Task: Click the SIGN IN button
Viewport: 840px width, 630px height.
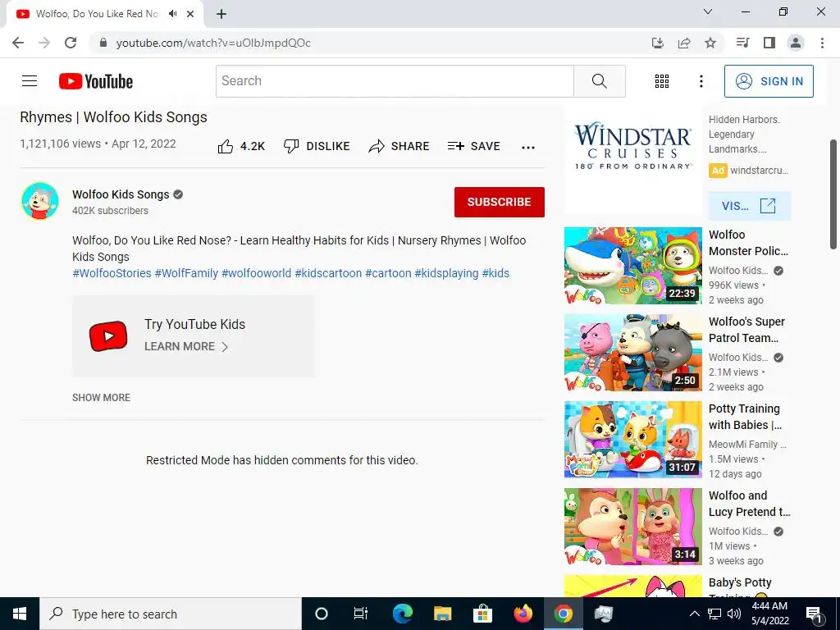Action: tap(769, 81)
